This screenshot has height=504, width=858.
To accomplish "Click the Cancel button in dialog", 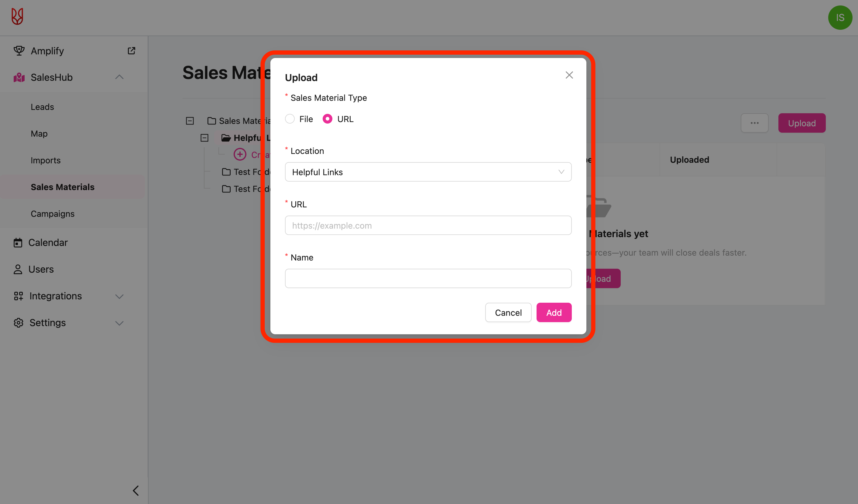I will [508, 312].
